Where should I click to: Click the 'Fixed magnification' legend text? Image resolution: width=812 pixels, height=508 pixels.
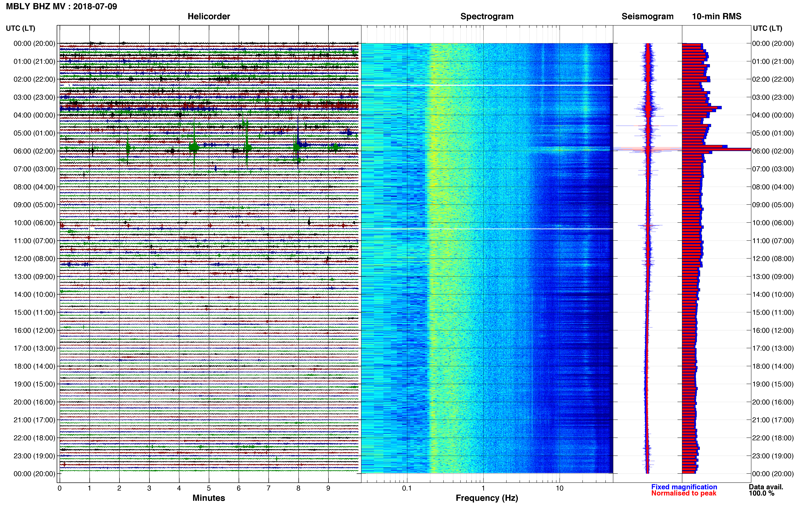pyautogui.click(x=684, y=487)
